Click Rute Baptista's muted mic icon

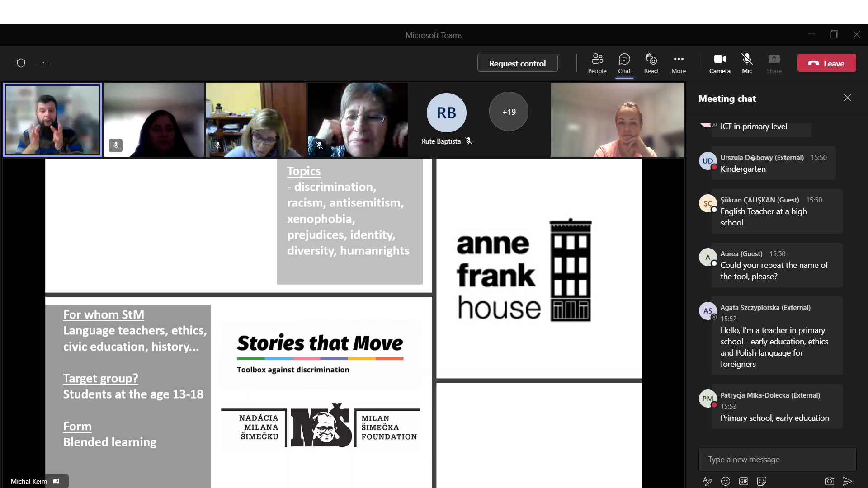(469, 141)
